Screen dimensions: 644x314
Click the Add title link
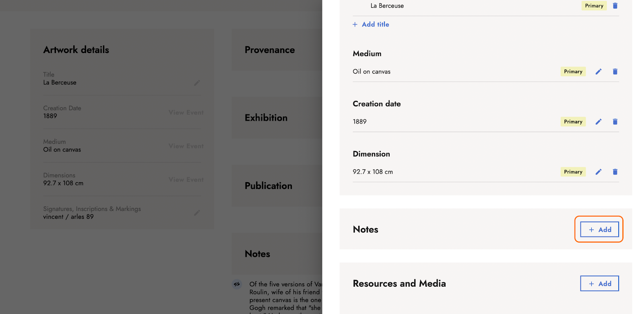pos(371,25)
